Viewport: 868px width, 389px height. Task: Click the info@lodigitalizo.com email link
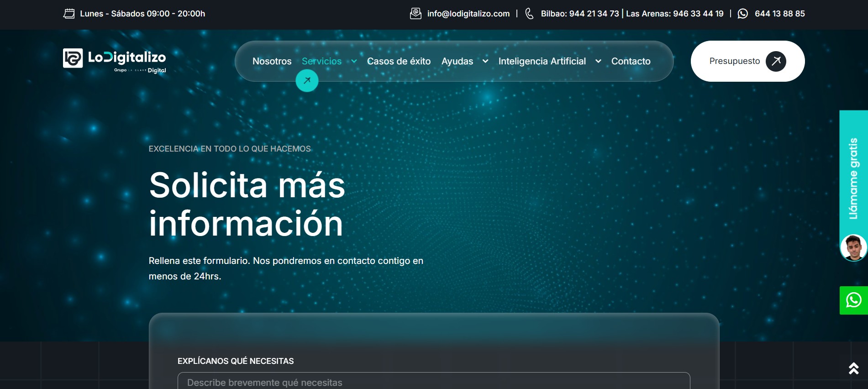tap(468, 14)
